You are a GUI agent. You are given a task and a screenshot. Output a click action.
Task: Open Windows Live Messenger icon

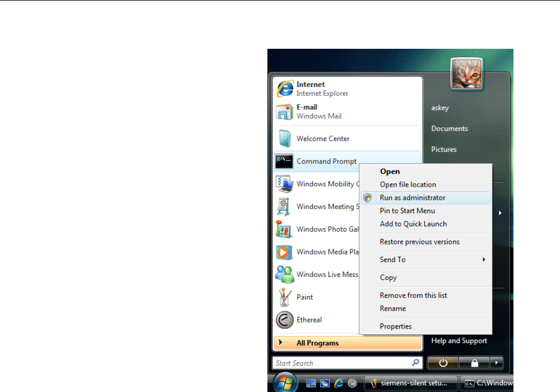(x=285, y=274)
